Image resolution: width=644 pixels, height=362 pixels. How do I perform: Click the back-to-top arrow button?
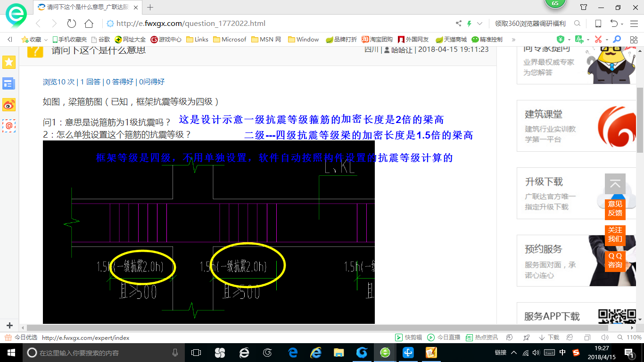615,184
